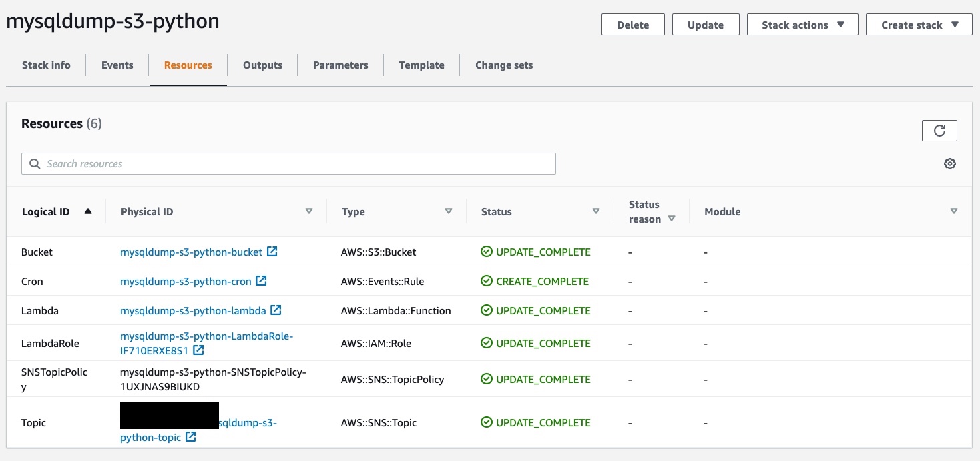Click the Resources (6) heading

tap(61, 123)
